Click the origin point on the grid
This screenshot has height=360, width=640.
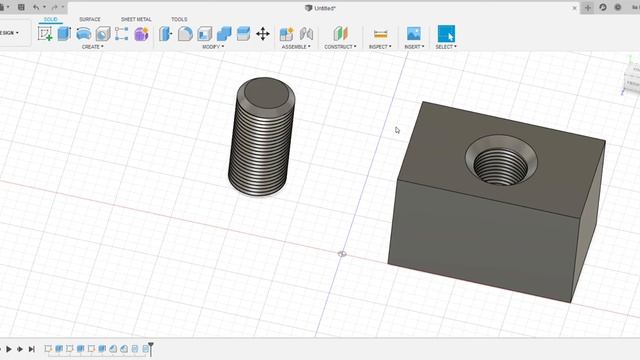(x=342, y=254)
